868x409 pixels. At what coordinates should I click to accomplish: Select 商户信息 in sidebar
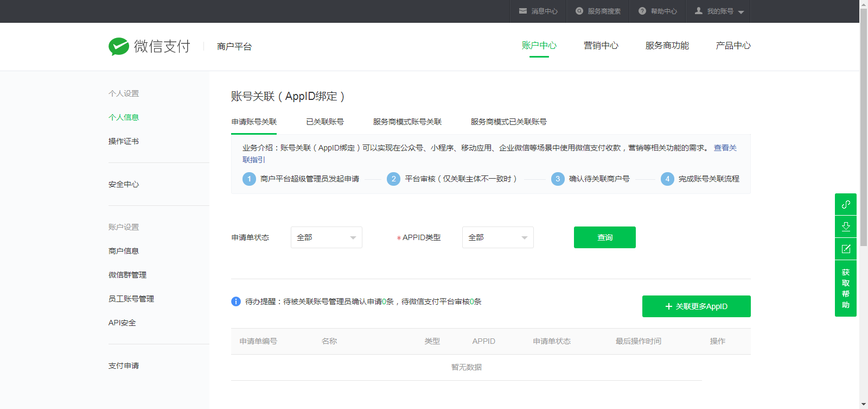(x=124, y=251)
